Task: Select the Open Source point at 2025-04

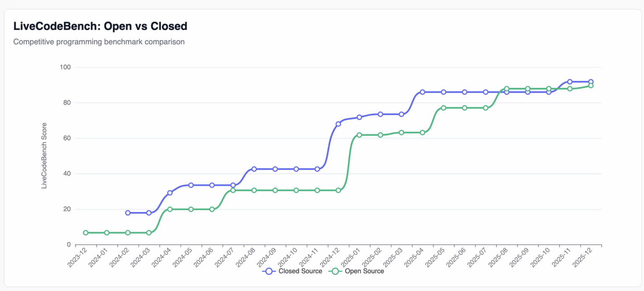Action: [x=422, y=133]
